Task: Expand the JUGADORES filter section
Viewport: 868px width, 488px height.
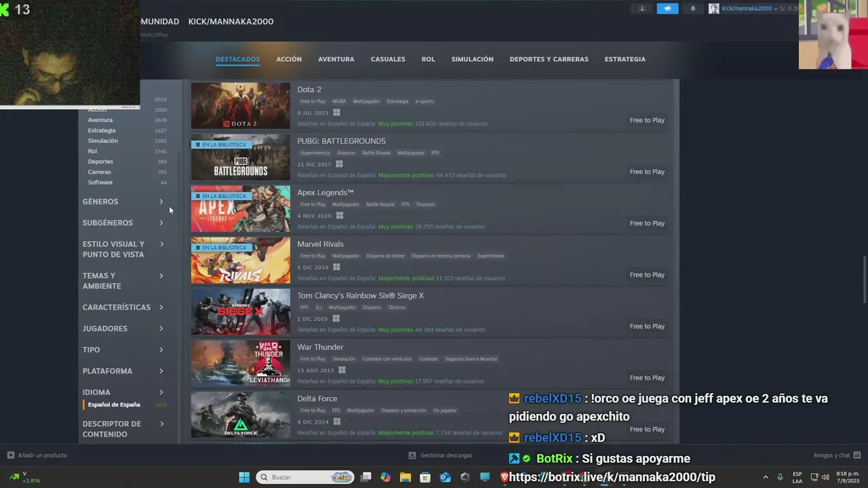Action: pyautogui.click(x=123, y=328)
